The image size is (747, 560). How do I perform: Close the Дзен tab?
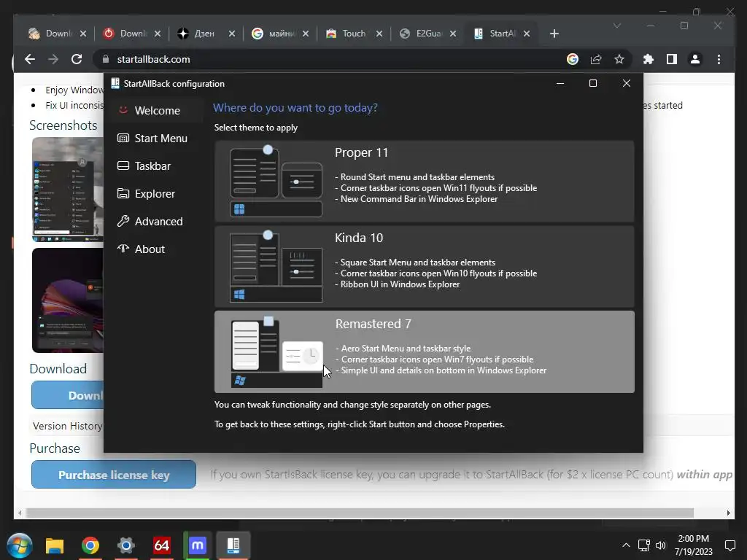(x=231, y=34)
